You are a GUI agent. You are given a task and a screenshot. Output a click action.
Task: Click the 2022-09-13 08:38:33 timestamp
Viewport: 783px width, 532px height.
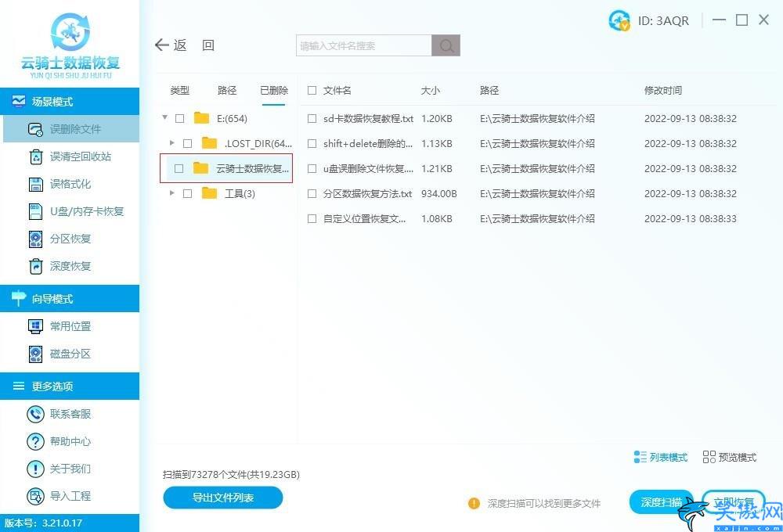coord(690,218)
